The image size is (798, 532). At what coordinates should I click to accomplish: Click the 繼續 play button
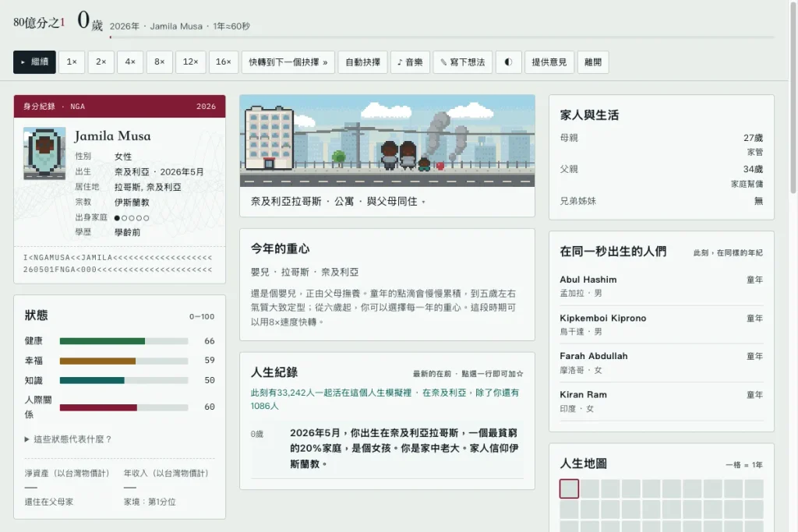coord(34,62)
